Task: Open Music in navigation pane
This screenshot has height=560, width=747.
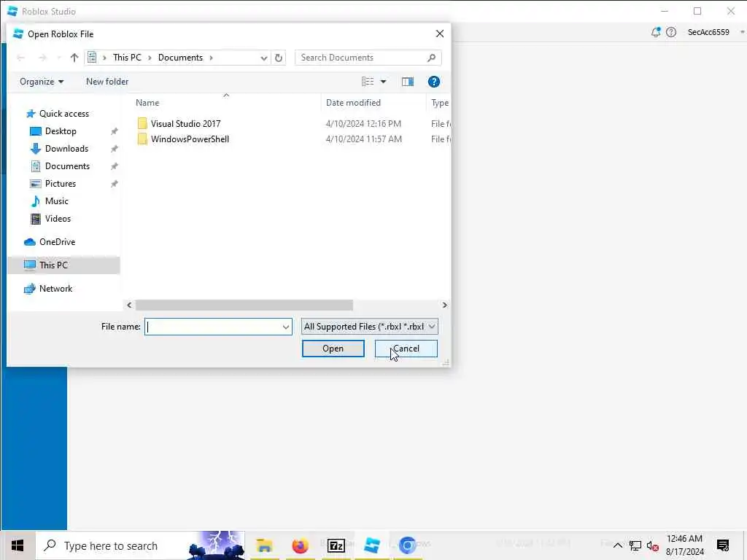Action: pos(57,201)
